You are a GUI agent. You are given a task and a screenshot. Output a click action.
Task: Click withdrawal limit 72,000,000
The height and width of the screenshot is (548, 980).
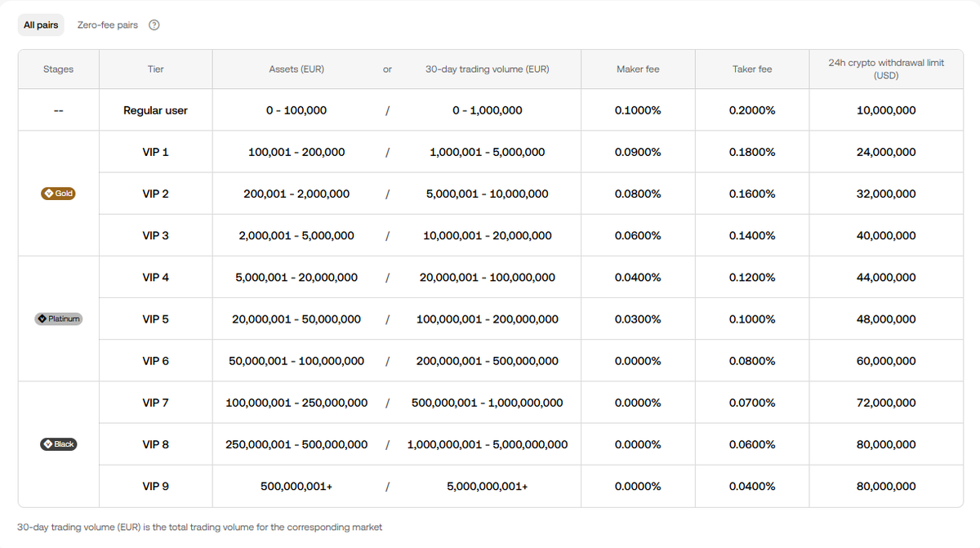[886, 403]
